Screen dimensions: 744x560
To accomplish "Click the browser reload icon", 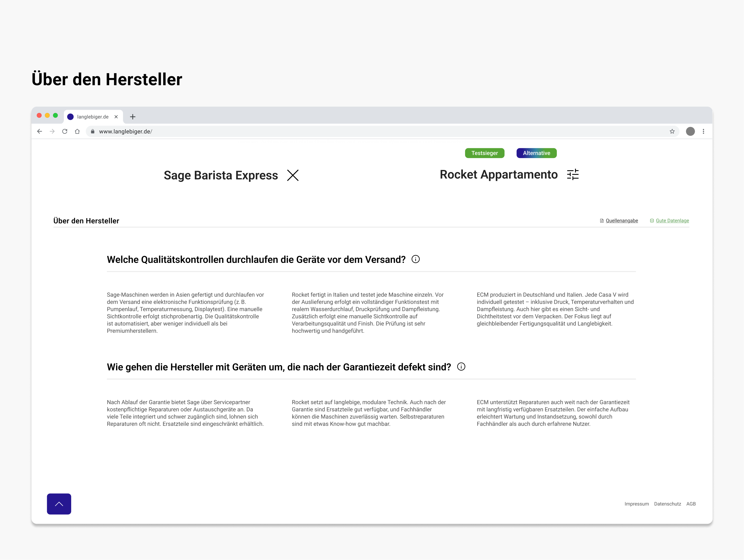I will pos(65,131).
